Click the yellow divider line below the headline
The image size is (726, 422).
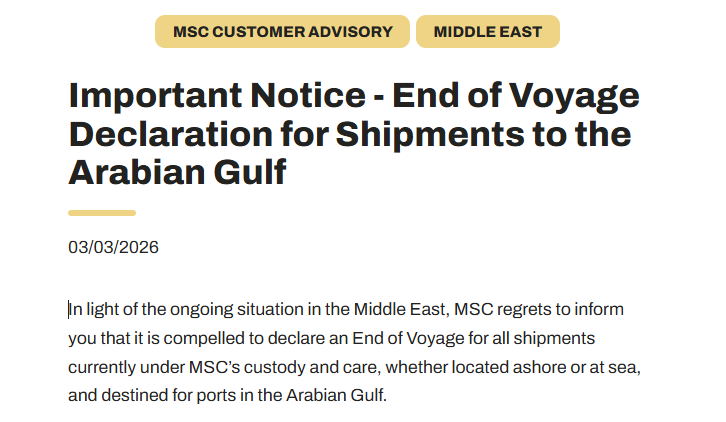point(101,212)
